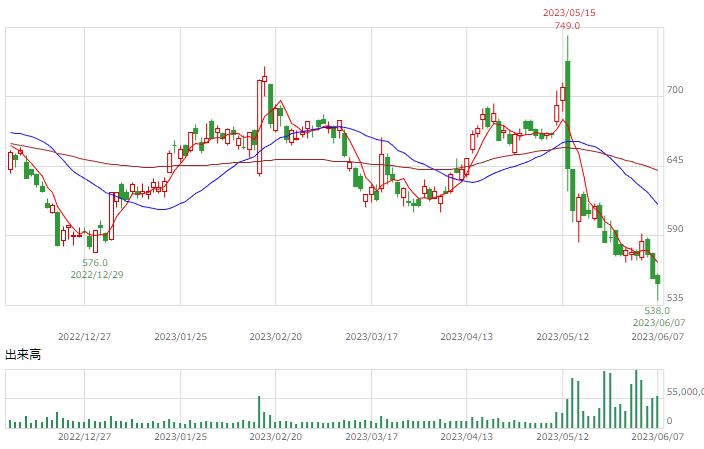Click the 576.0 low price annotation
This screenshot has height=449, width=704.
coord(95,263)
